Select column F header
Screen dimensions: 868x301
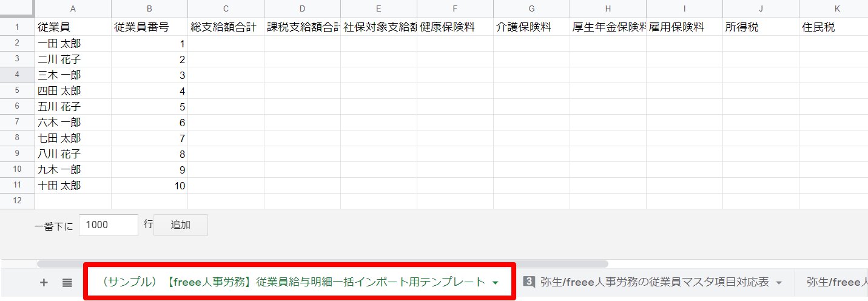pyautogui.click(x=455, y=8)
